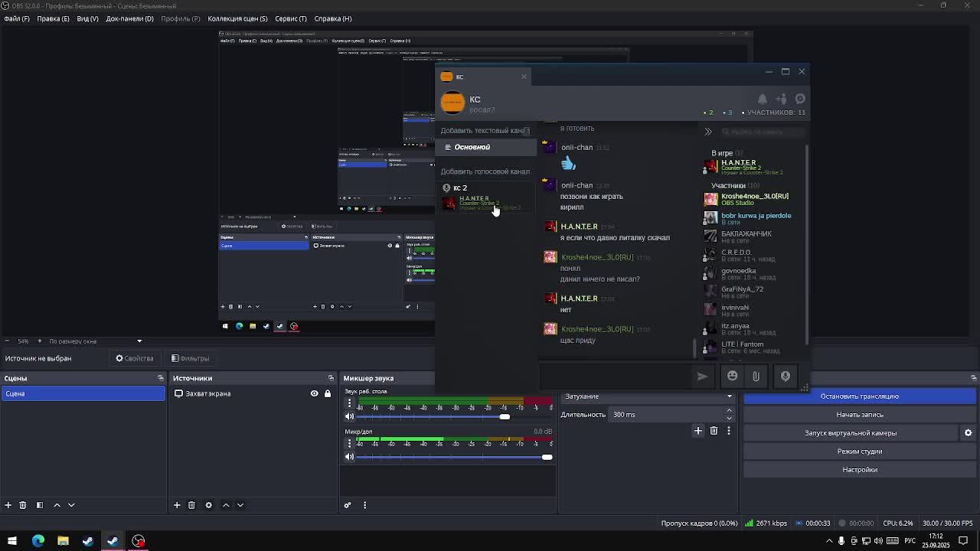Viewport: 980px width, 551px height.
Task: Open Затухание transition dropdown
Action: [x=648, y=396]
